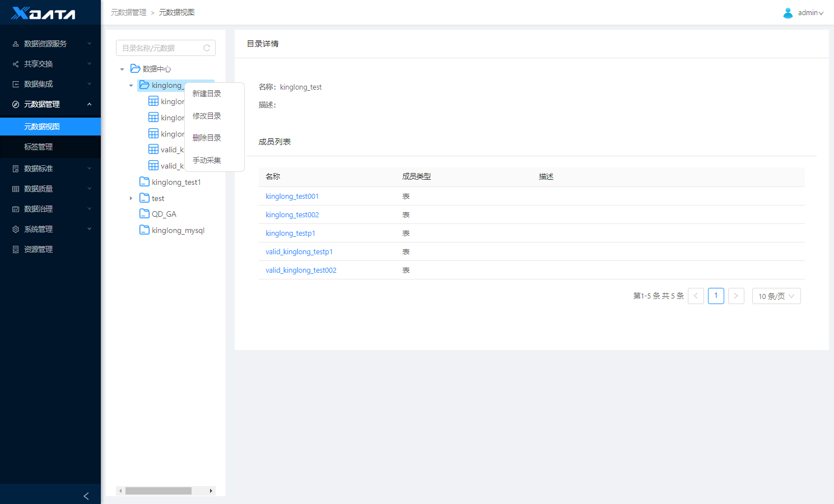Viewport: 834px width, 504px height.
Task: Choose 修改目录 from context menu
Action: point(207,116)
